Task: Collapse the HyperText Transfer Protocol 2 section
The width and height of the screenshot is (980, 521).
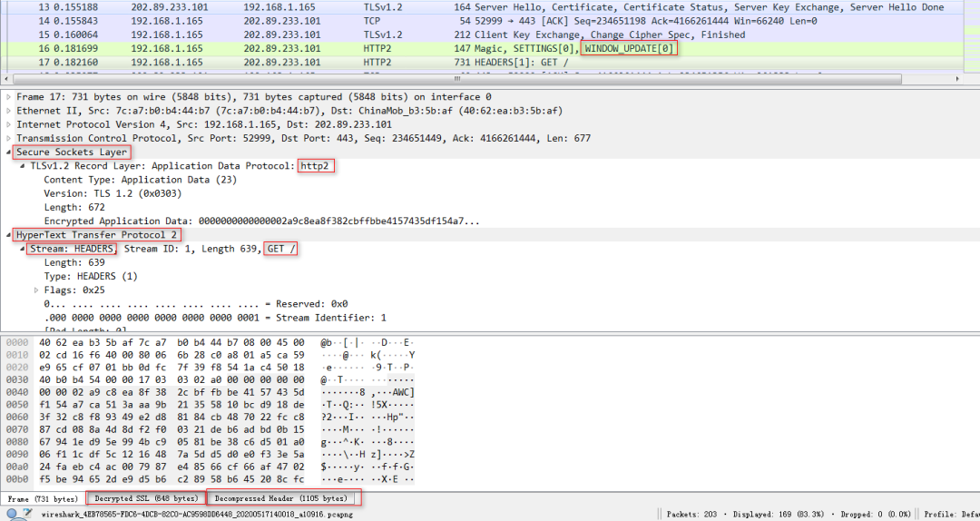Action: pos(9,234)
